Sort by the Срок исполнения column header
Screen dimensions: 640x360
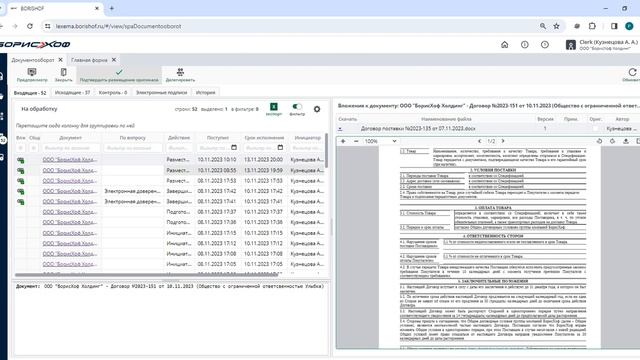[264, 138]
